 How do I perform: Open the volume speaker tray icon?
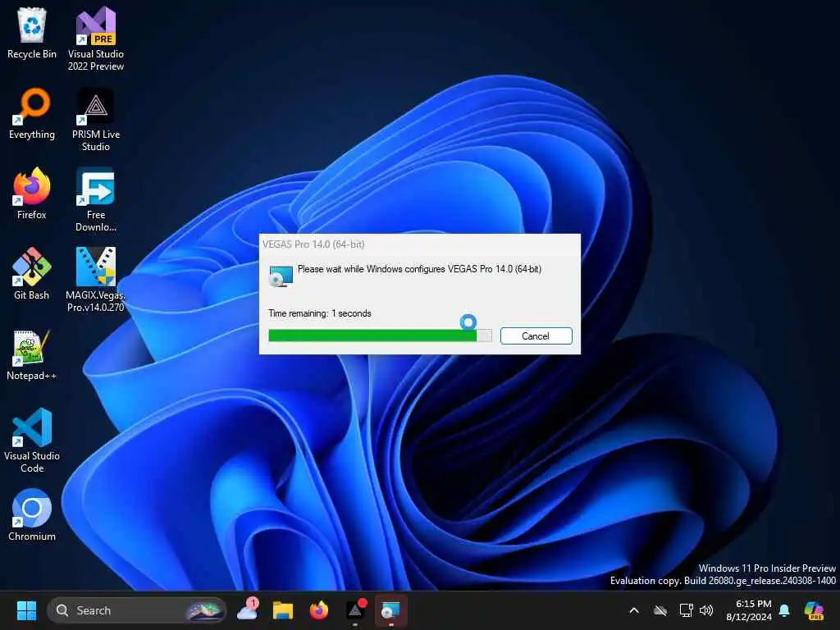706,610
